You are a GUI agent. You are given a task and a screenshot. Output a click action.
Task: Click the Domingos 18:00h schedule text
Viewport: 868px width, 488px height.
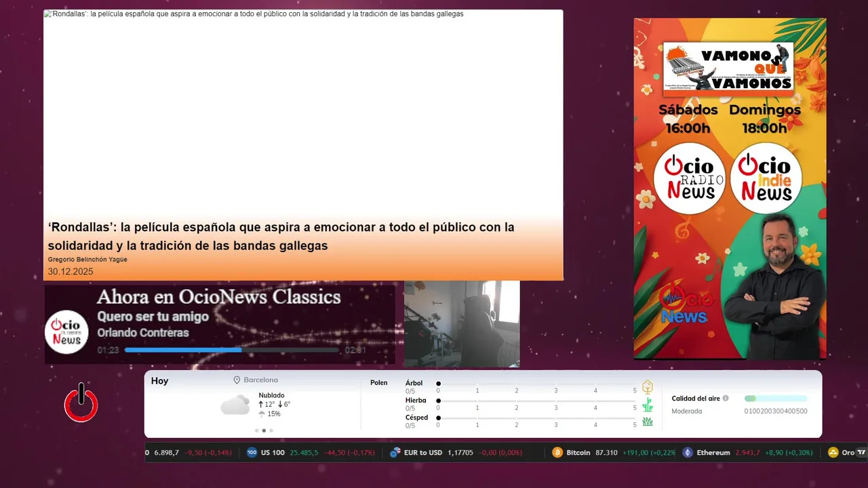click(765, 119)
